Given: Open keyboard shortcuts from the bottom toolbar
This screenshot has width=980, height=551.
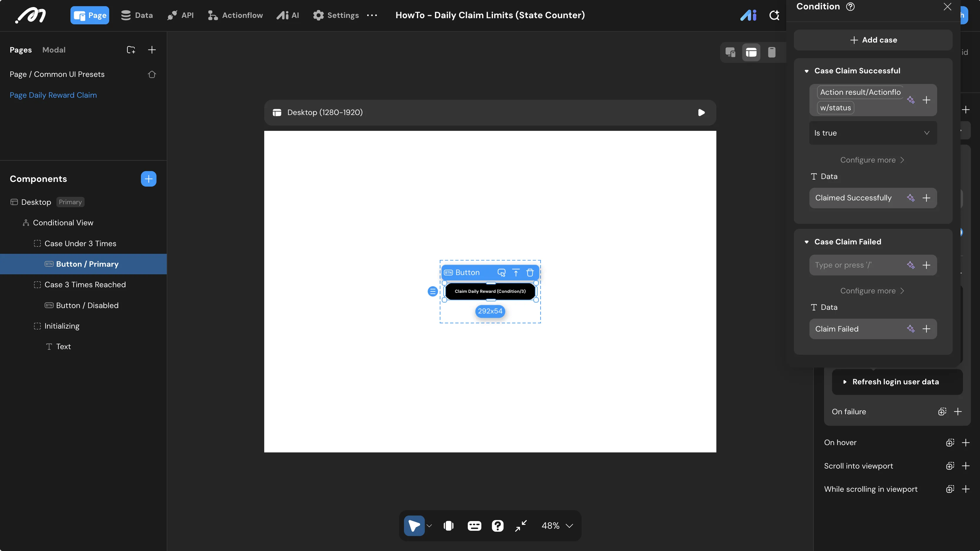Looking at the screenshot, I should click(474, 526).
